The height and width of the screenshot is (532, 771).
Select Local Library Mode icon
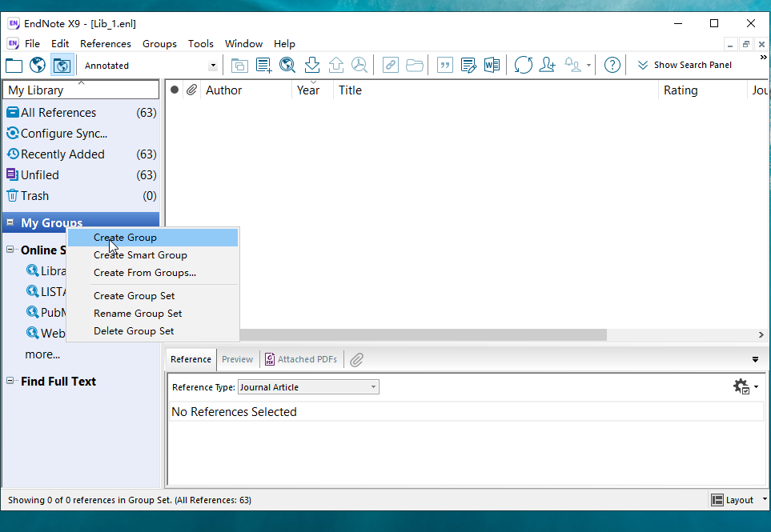click(x=14, y=66)
